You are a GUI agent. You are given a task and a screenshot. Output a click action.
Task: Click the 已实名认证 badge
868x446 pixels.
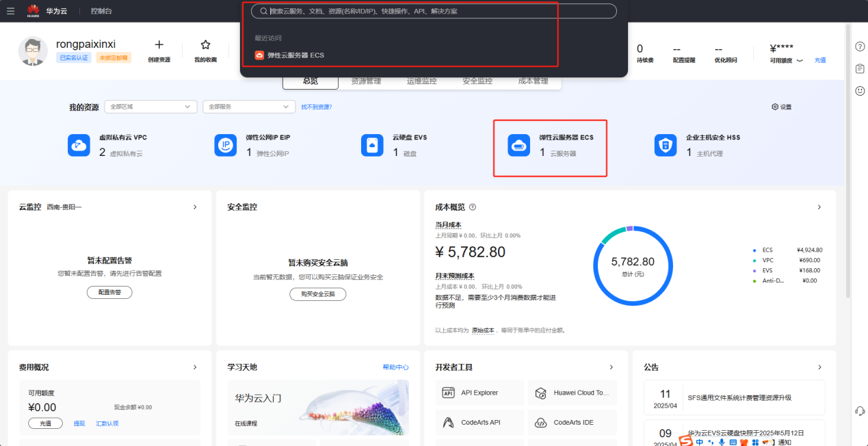74,58
